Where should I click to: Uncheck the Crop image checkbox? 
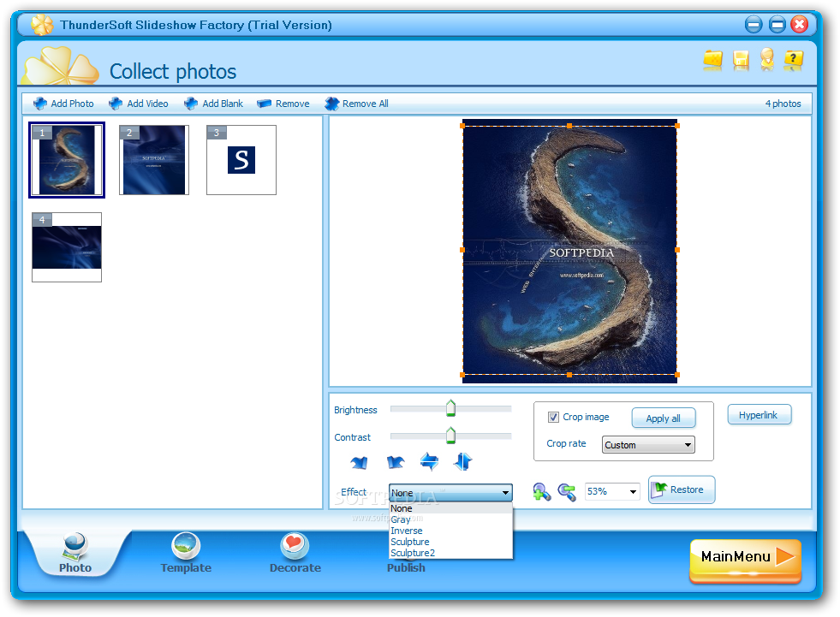pyautogui.click(x=553, y=418)
